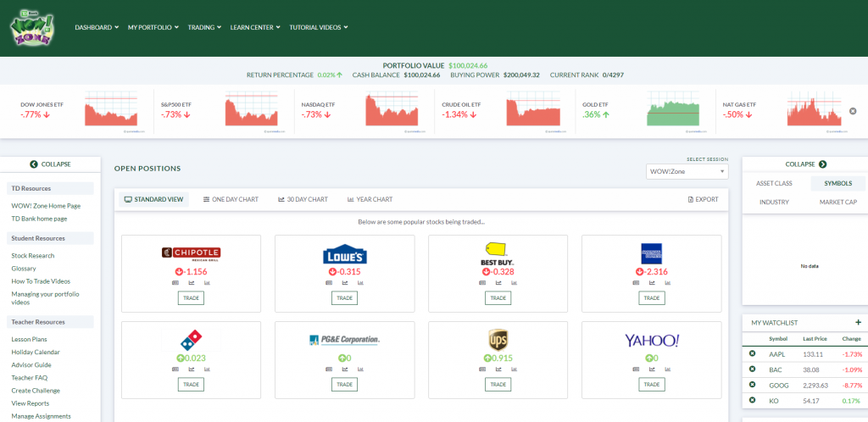Open the line chart icon under Lowe's
The image size is (868, 422).
(345, 283)
